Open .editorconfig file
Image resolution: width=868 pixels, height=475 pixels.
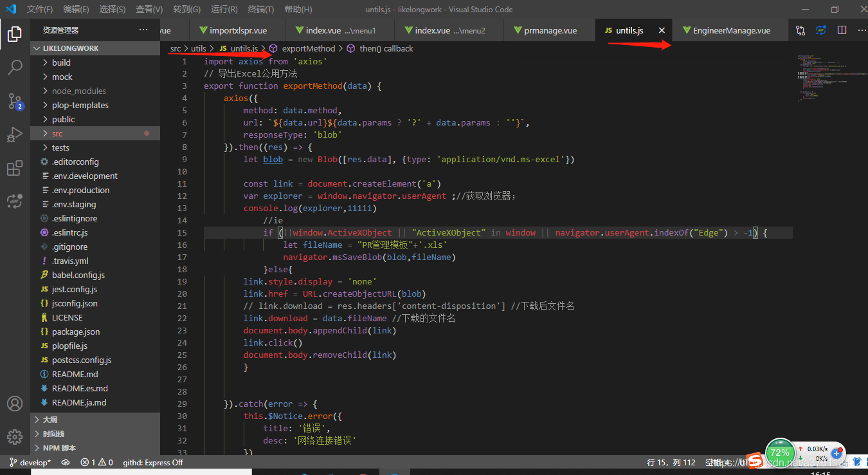95,162
